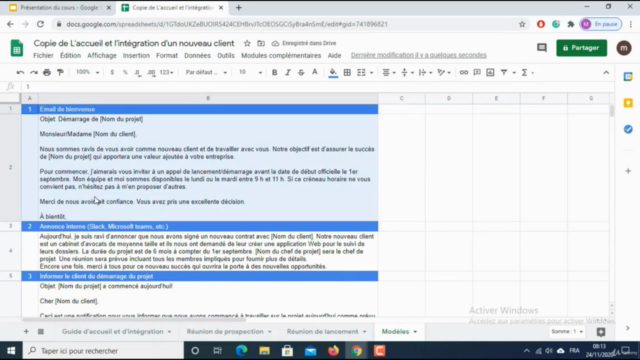
Task: Switch to Présentation du cours browser tab
Action: (x=60, y=8)
